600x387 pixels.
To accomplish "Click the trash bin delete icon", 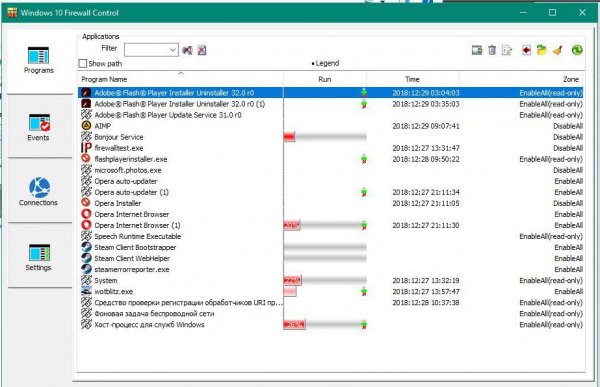I will 492,50.
